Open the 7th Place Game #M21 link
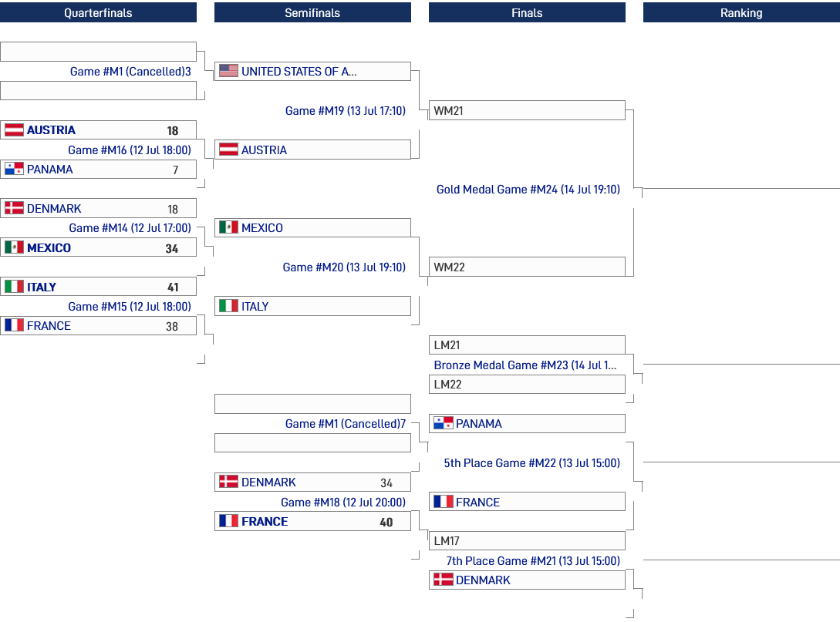This screenshot has height=622, width=840. click(x=533, y=560)
